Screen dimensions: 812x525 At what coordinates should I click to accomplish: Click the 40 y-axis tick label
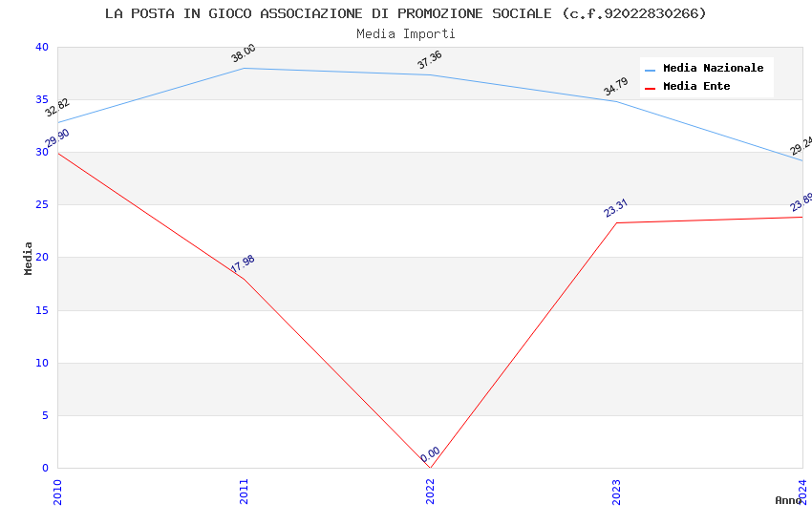tap(41, 48)
